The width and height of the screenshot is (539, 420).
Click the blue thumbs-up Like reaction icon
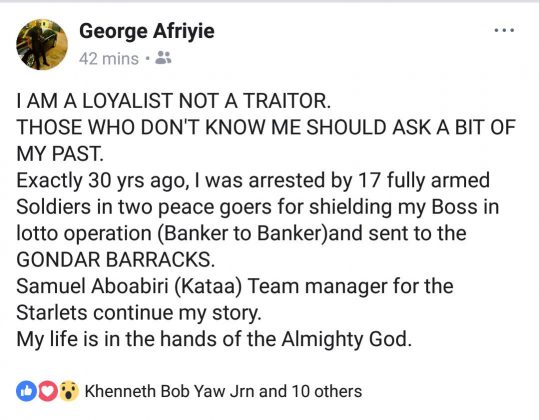tap(26, 391)
